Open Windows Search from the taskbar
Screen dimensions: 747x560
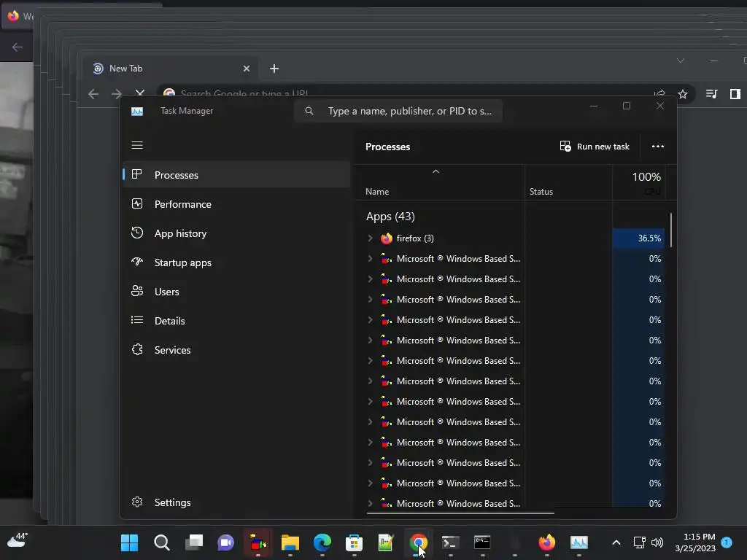(x=161, y=542)
